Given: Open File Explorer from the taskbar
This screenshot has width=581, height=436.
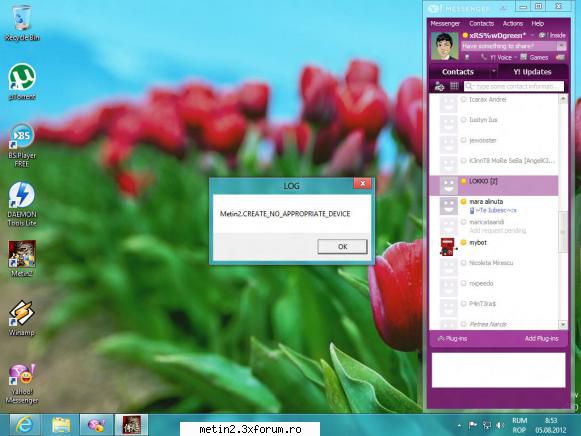Looking at the screenshot, I should coord(61,425).
